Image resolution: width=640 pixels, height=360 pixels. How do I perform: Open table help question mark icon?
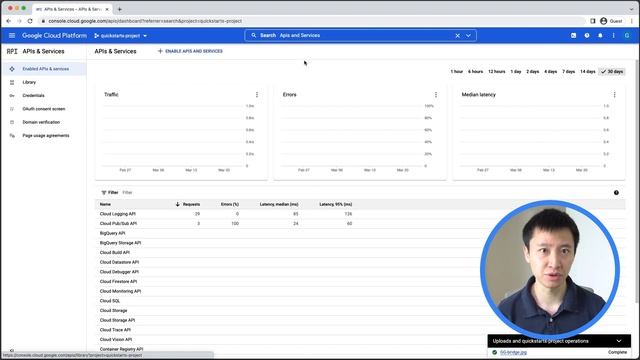[616, 193]
